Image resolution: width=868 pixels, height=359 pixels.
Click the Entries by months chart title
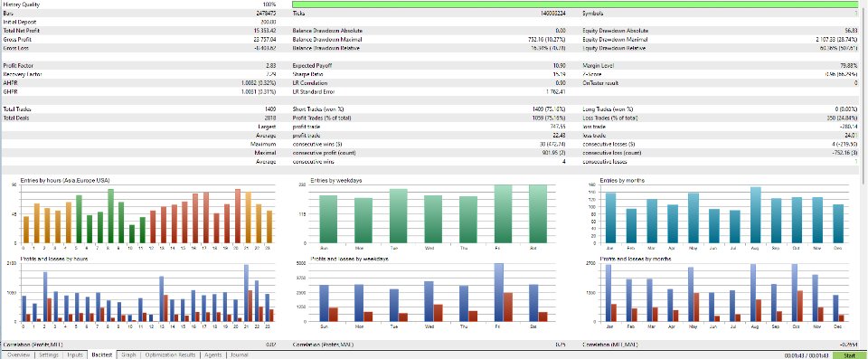click(619, 181)
